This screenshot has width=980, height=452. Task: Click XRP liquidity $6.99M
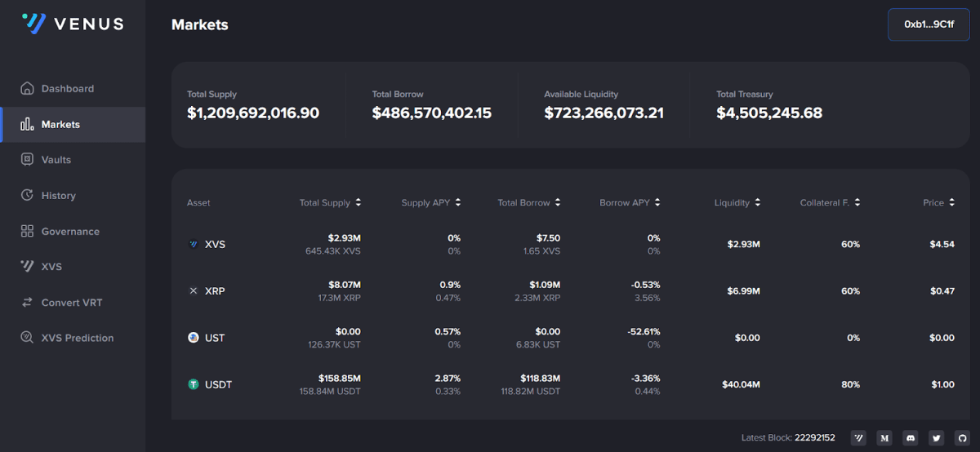743,290
